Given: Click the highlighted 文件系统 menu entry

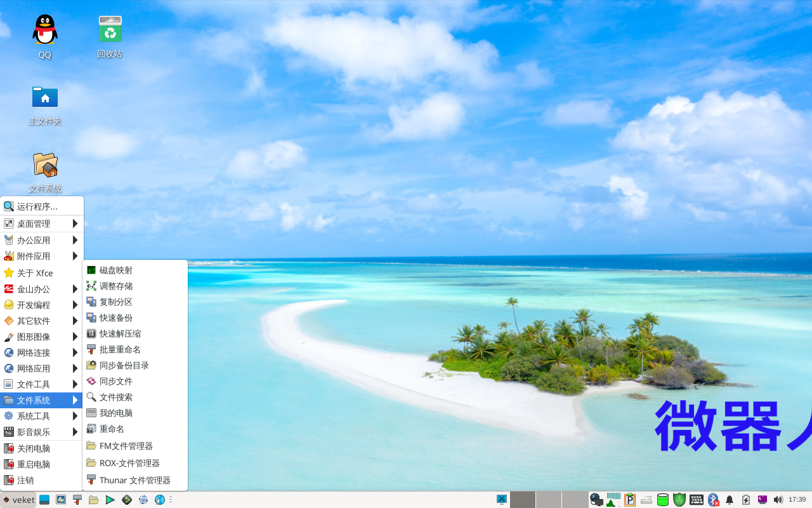Looking at the screenshot, I should [42, 400].
